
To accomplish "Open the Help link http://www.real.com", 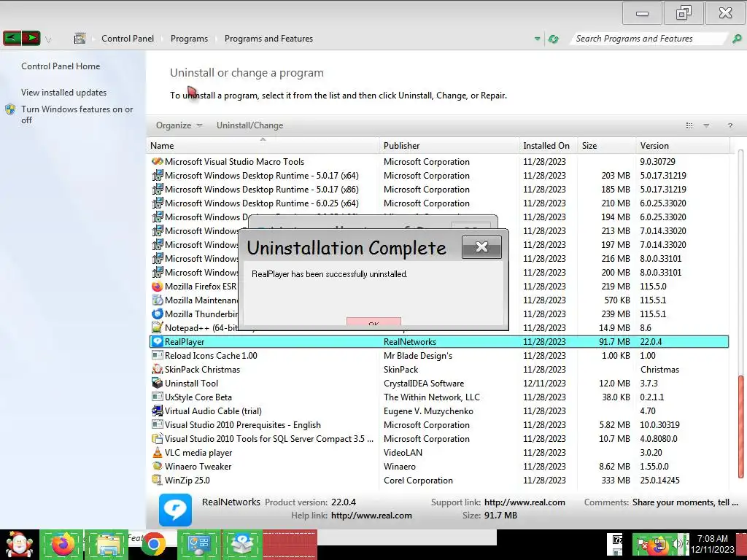I will [371, 516].
